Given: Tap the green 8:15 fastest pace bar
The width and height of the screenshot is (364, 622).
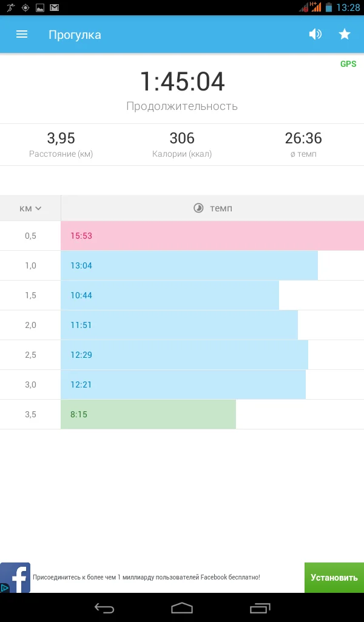Looking at the screenshot, I should pyautogui.click(x=148, y=414).
